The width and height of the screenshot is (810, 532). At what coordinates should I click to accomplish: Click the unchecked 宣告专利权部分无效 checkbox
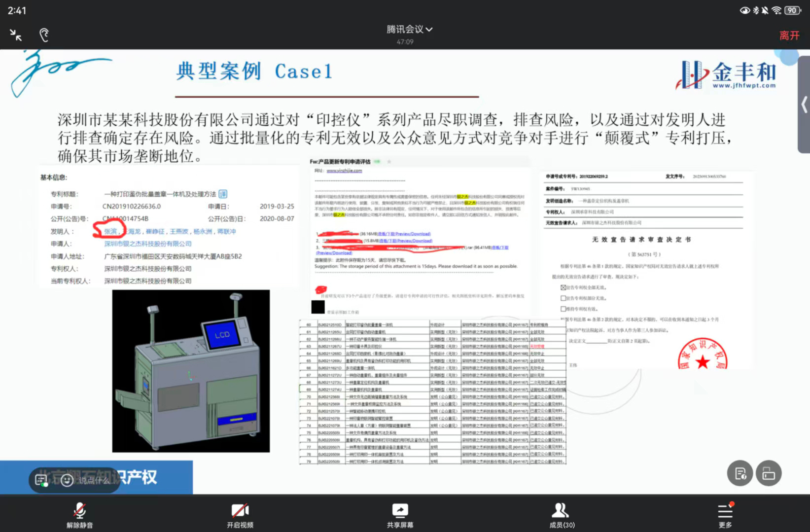[563, 298]
